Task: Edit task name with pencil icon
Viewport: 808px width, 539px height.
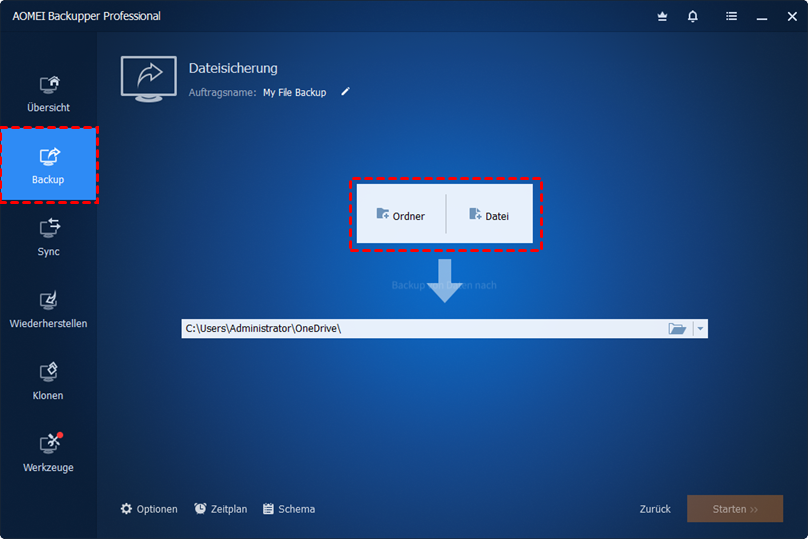Action: (345, 92)
